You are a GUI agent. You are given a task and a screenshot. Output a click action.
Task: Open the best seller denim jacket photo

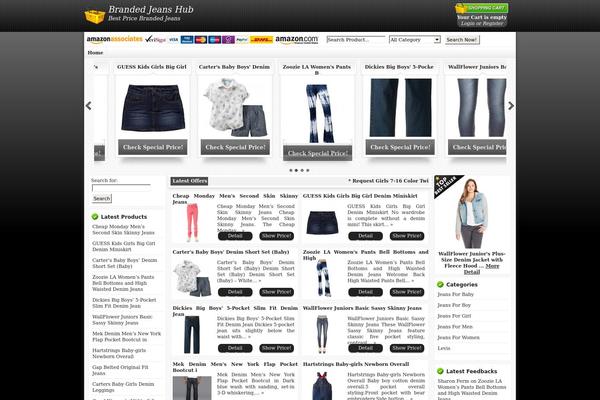coord(471,213)
